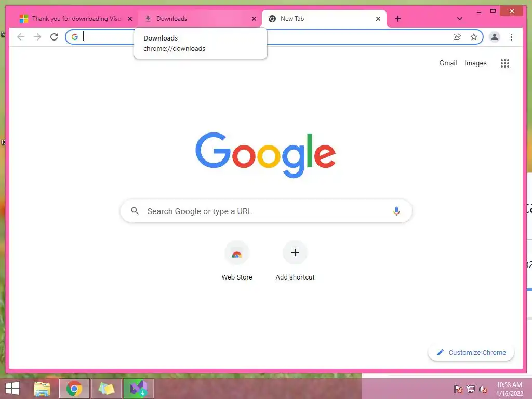Switch to Thank you for downloading Visual tab
Viewport: 532px width, 399px height.
pyautogui.click(x=76, y=19)
